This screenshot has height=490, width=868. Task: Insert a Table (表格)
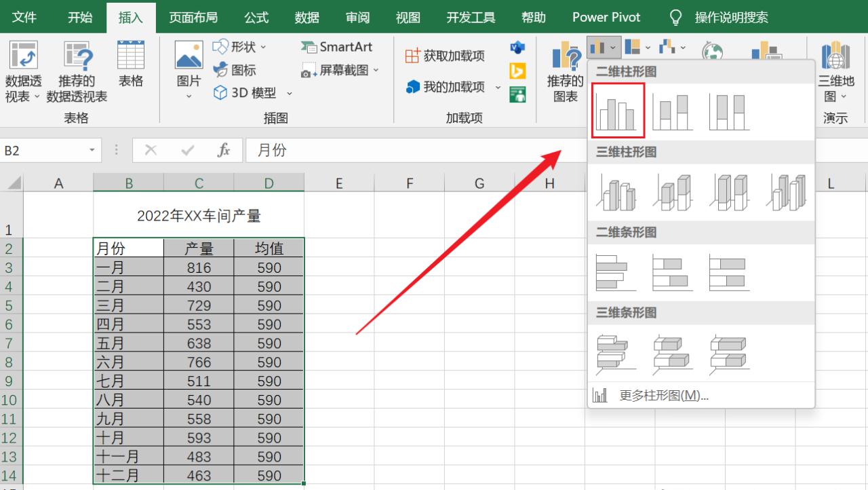point(131,65)
